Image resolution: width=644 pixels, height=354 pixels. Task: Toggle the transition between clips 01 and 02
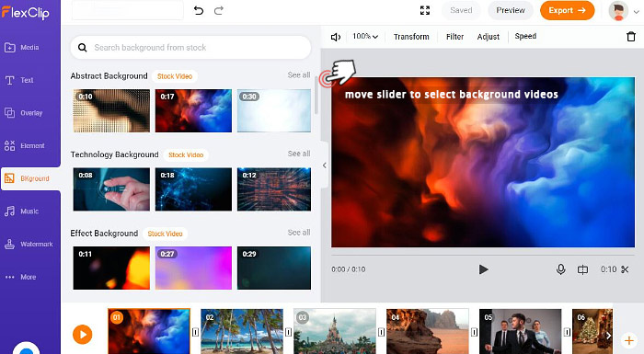195,332
